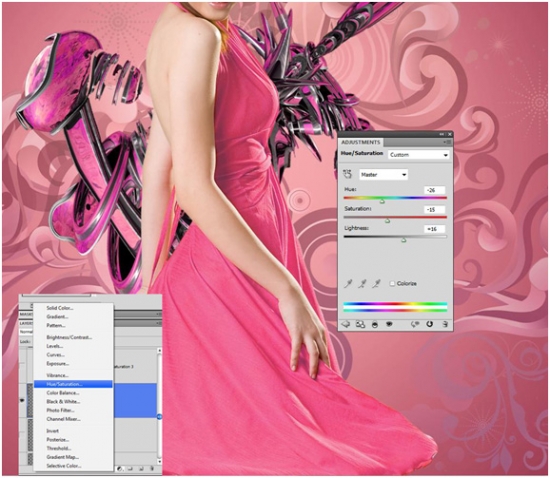Click the Hue slider handle

point(382,201)
